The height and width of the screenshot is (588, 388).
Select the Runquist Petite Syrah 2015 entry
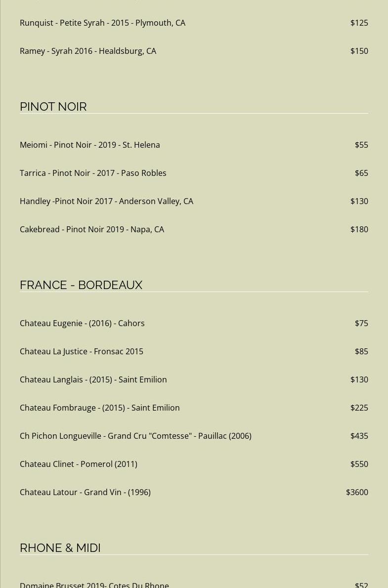(x=102, y=23)
